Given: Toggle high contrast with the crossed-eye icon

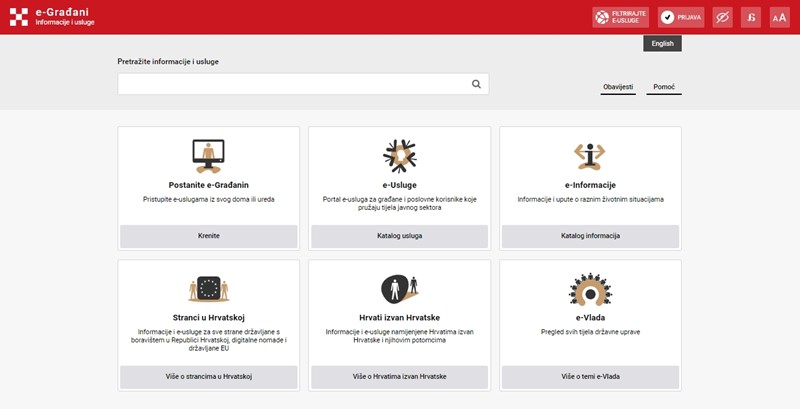Looking at the screenshot, I should click(721, 17).
